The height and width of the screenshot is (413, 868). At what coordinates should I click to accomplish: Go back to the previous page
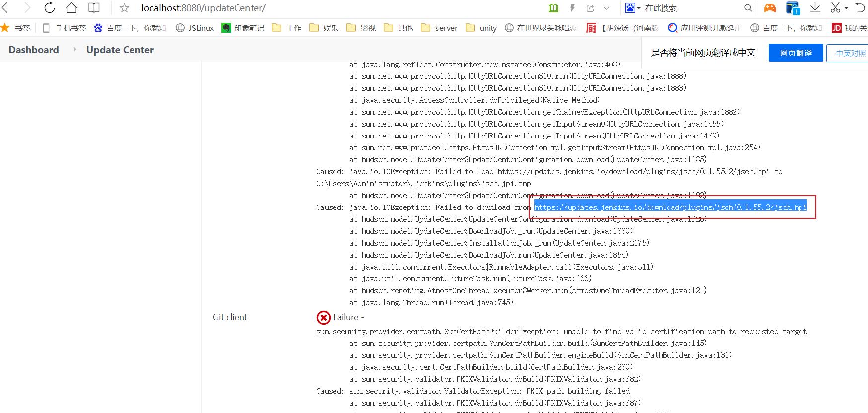6,8
